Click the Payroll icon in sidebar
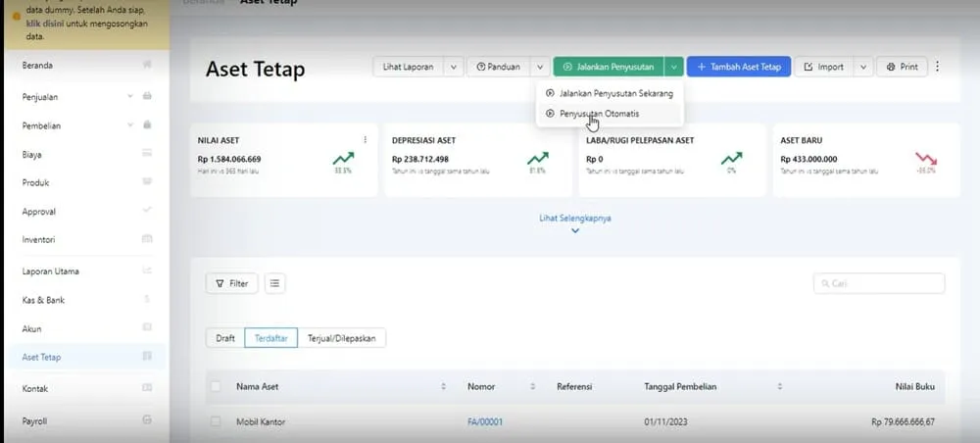 pyautogui.click(x=147, y=420)
